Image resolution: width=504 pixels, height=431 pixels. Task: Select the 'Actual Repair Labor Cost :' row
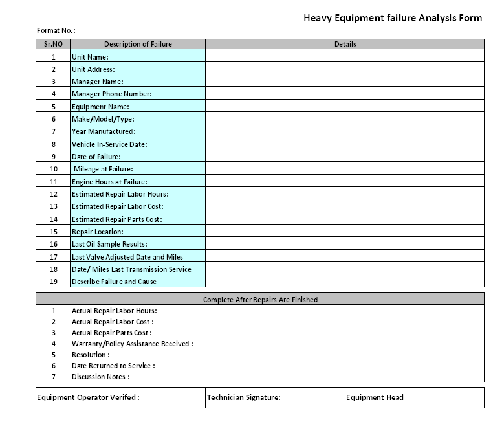click(x=260, y=322)
